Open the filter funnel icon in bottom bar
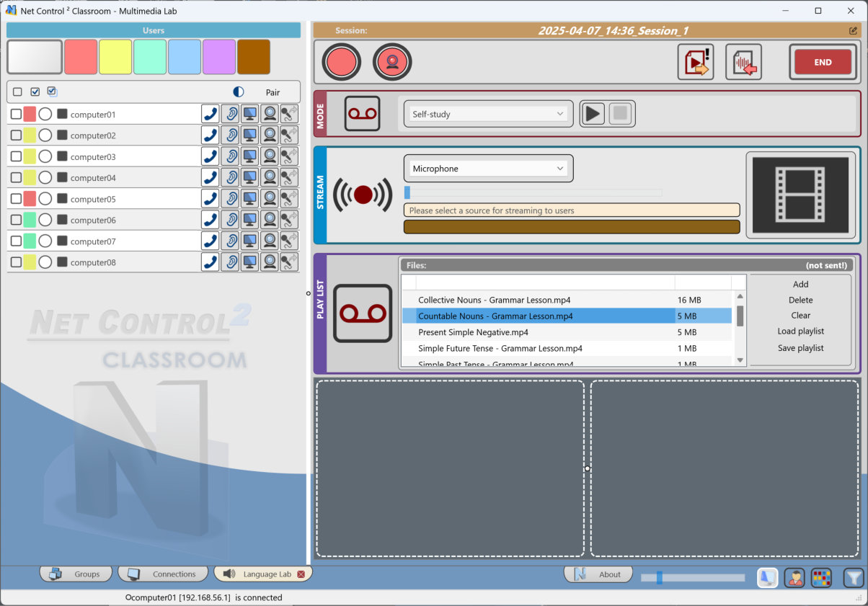 pos(854,577)
